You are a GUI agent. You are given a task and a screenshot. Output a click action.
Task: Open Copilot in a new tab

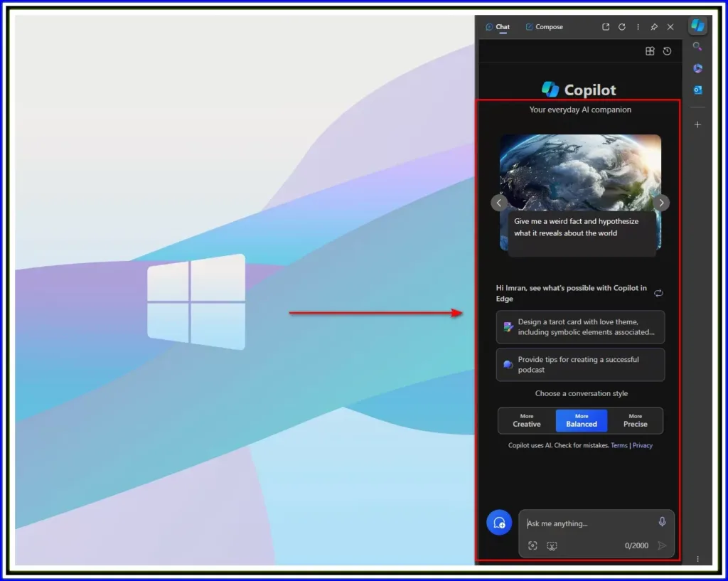tap(606, 27)
